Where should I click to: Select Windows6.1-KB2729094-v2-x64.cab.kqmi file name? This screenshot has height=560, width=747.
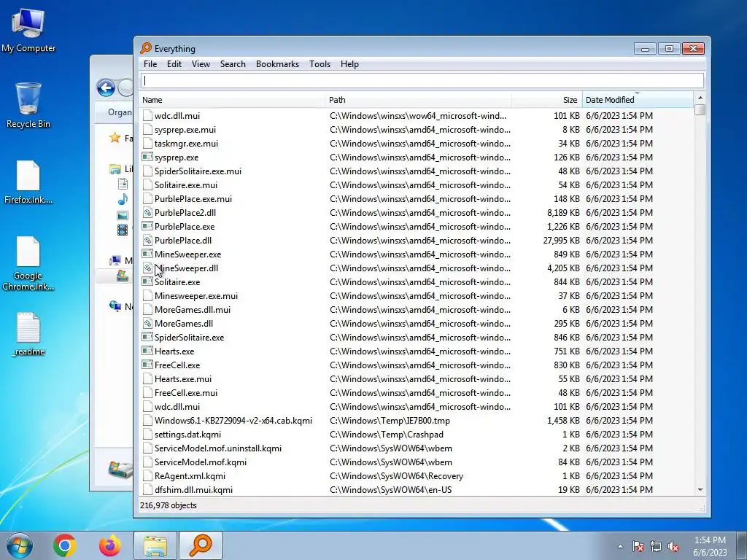coord(233,421)
